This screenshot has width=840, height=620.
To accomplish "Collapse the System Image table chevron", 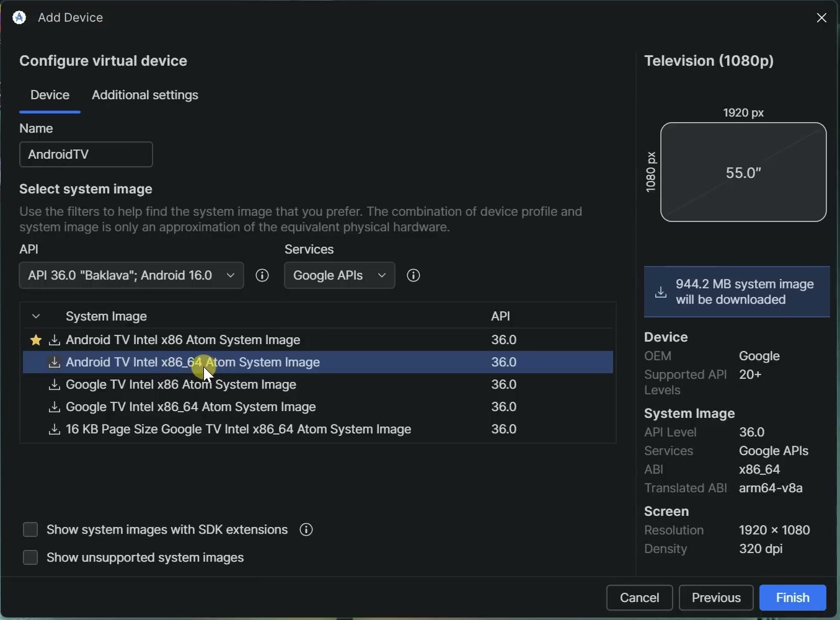I will coord(36,316).
